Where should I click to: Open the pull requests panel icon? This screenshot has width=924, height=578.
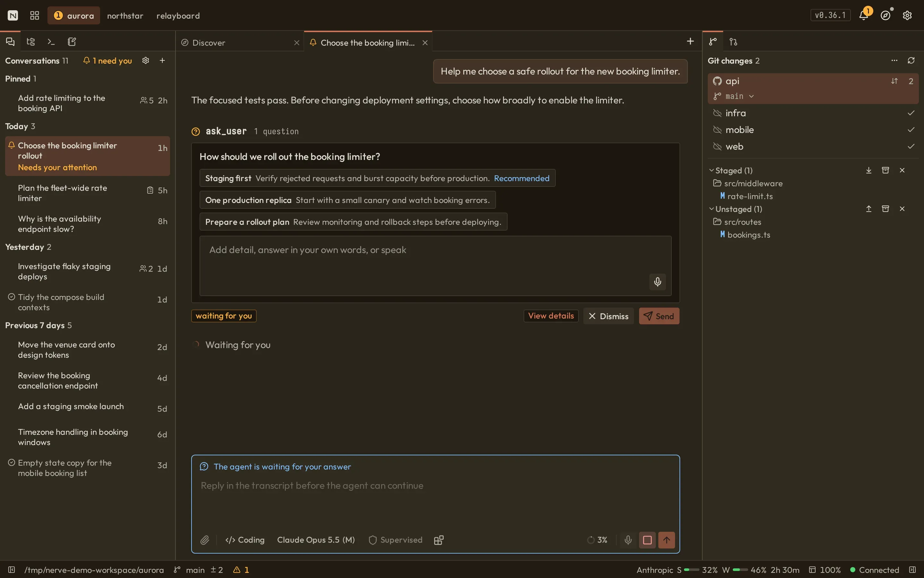(x=733, y=42)
